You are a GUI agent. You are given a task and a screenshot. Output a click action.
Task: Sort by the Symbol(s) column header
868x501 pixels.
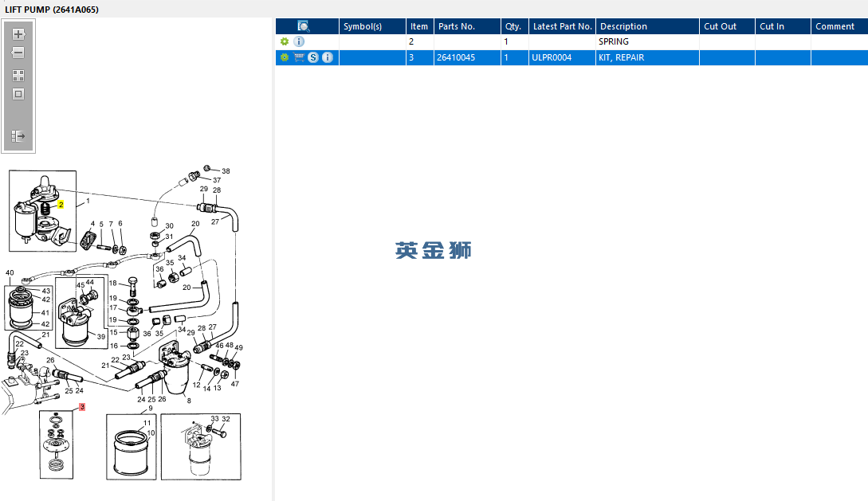(x=372, y=26)
